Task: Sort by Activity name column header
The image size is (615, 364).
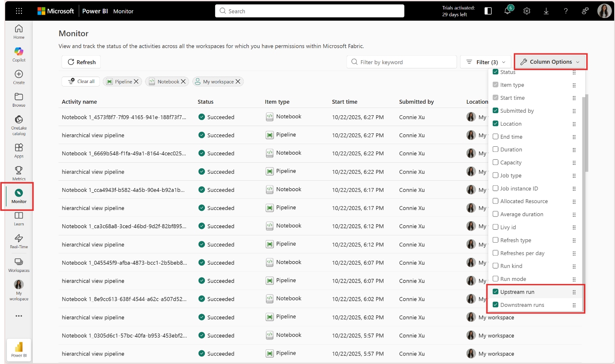Action: 79,102
